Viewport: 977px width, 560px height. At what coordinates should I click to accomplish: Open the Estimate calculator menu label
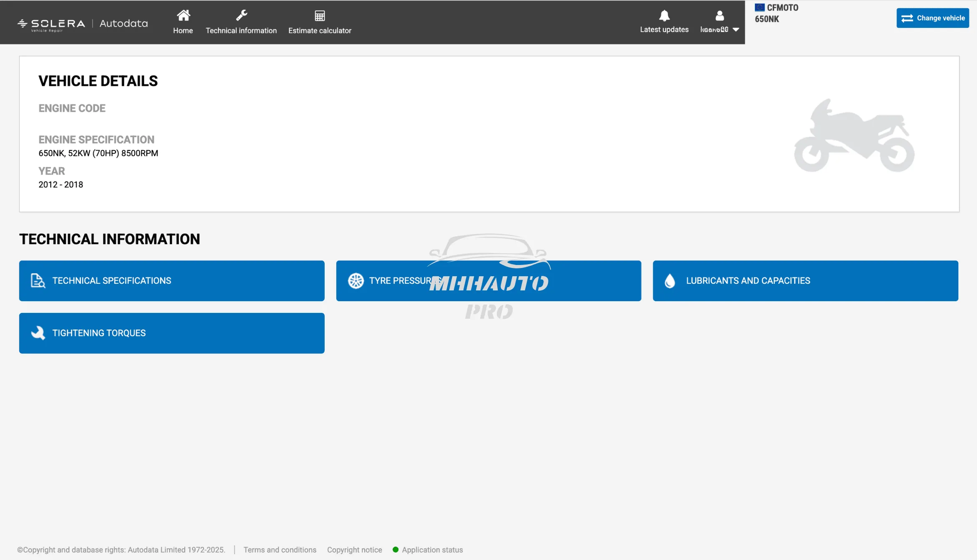(x=320, y=30)
